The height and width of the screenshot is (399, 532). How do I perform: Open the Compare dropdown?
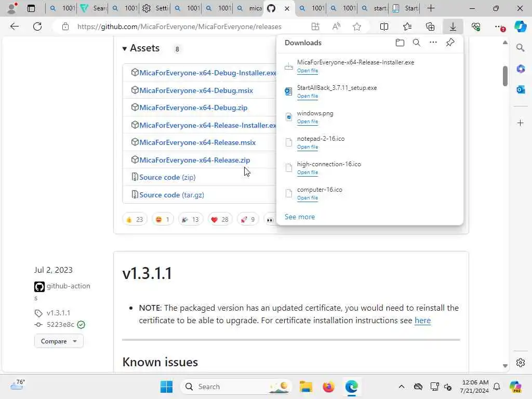point(59,341)
